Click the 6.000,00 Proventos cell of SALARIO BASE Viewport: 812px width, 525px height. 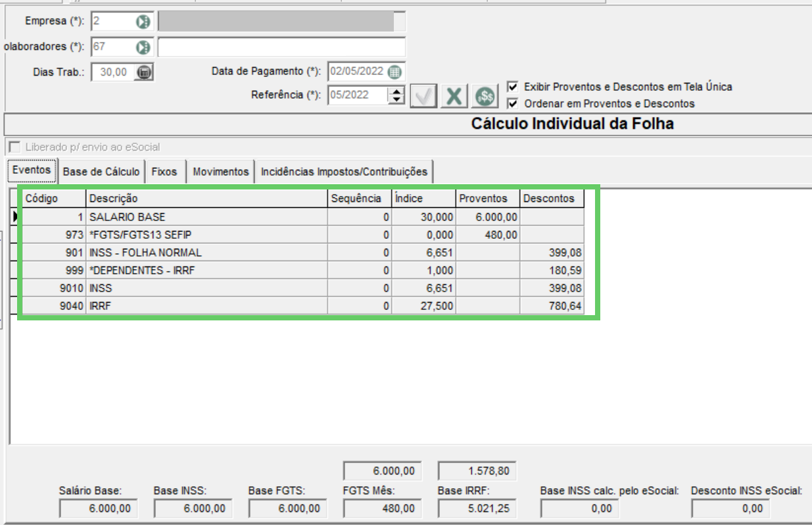point(488,216)
